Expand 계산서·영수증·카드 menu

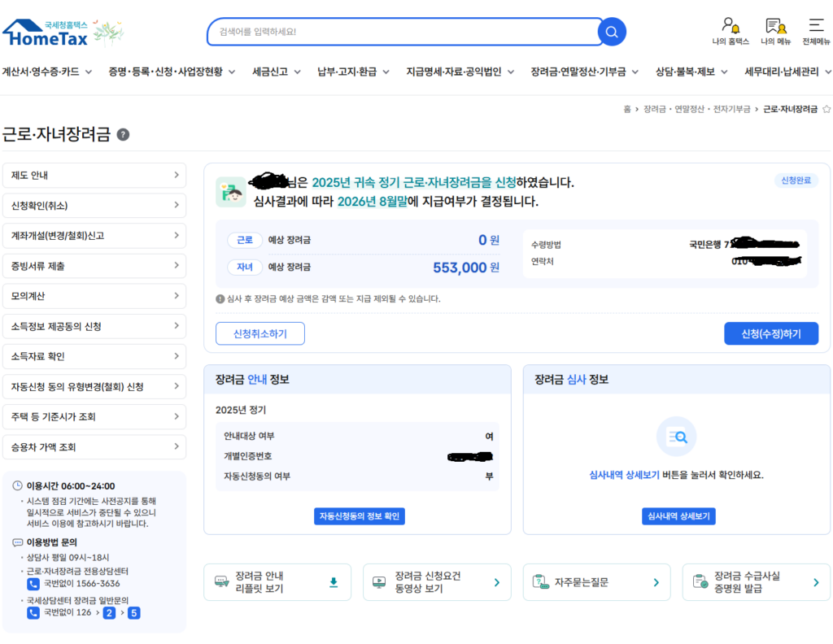point(46,72)
